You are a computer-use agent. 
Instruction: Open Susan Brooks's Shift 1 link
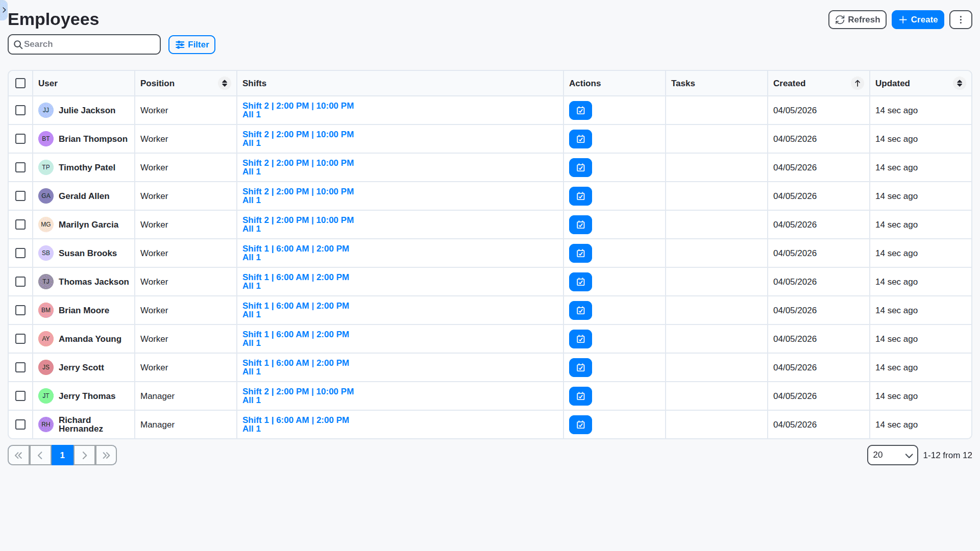pos(296,248)
